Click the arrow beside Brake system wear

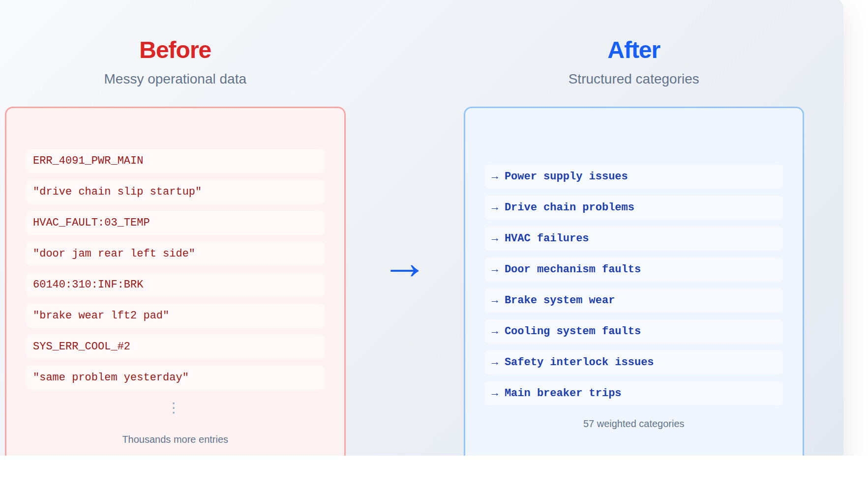pyautogui.click(x=495, y=301)
